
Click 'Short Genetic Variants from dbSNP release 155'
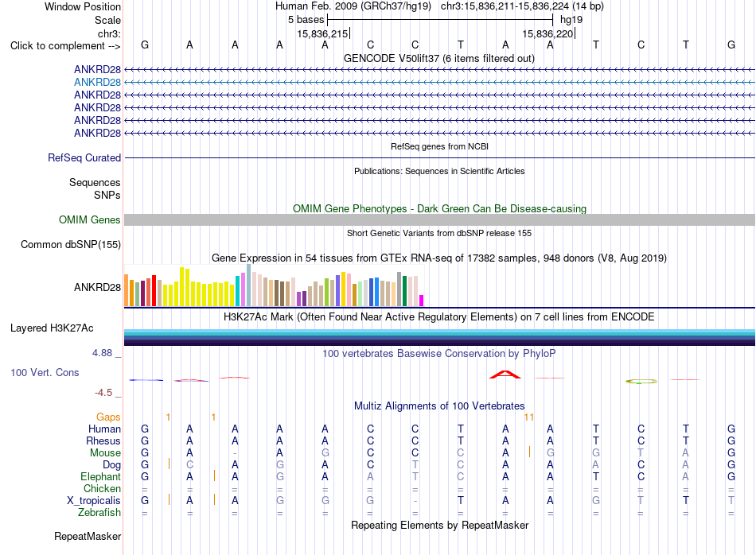tap(439, 233)
